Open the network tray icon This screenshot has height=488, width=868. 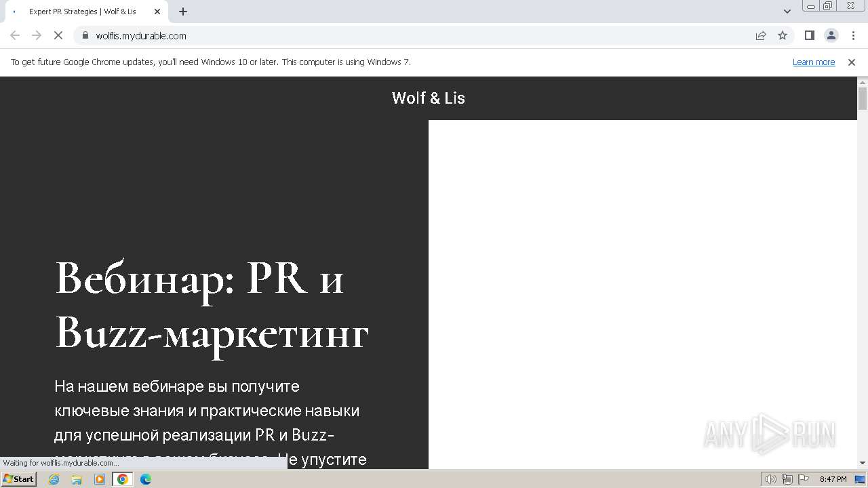(787, 479)
